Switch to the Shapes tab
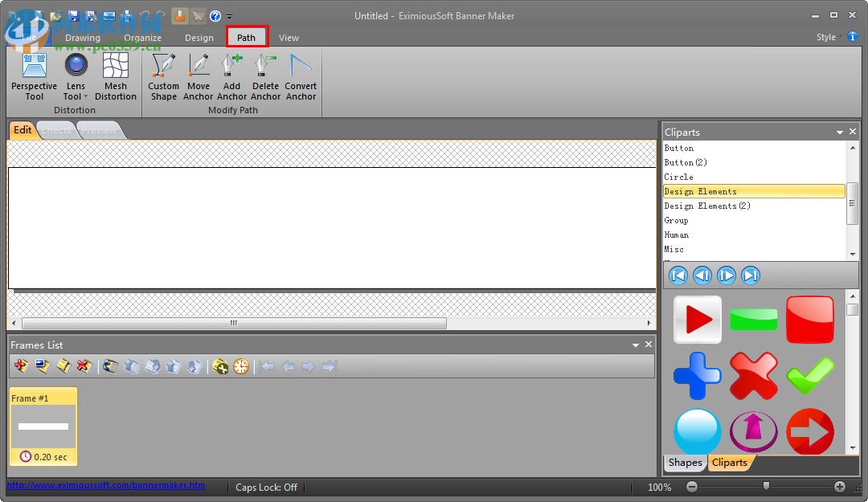 pyautogui.click(x=685, y=463)
